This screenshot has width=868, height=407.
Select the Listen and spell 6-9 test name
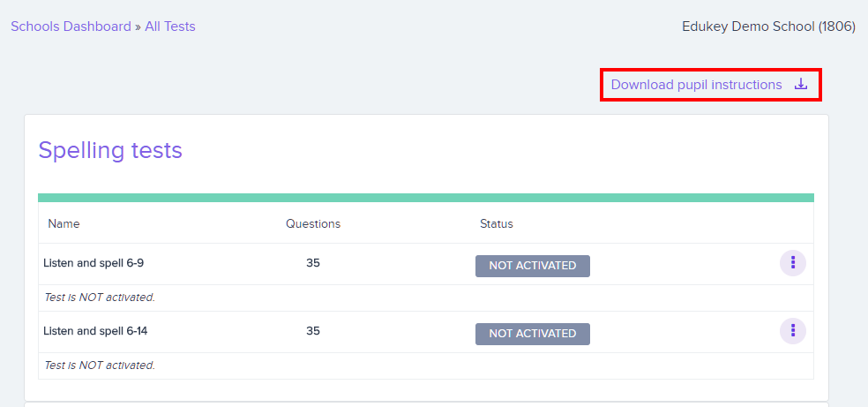[94, 263]
